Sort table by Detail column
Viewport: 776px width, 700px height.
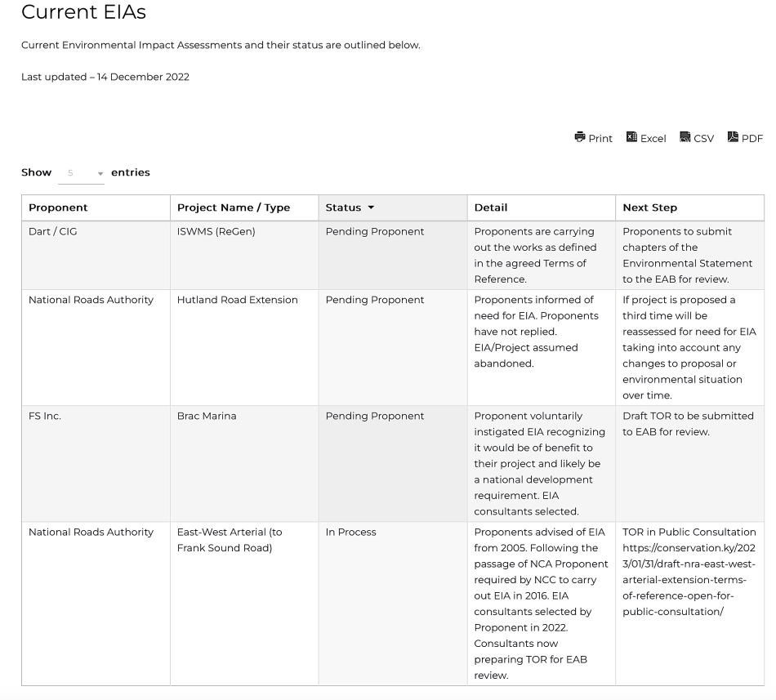491,207
